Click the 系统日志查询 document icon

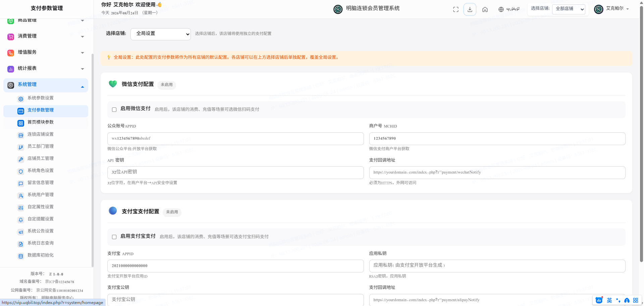click(21, 244)
